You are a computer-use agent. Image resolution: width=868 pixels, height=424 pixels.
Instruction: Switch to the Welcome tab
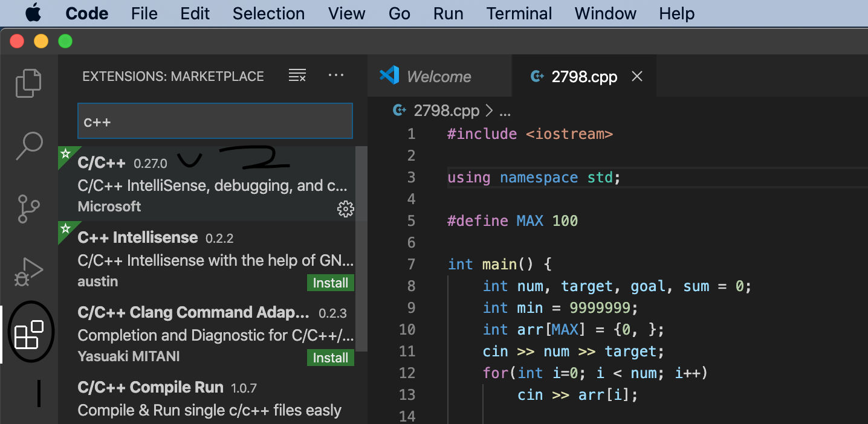coord(439,76)
